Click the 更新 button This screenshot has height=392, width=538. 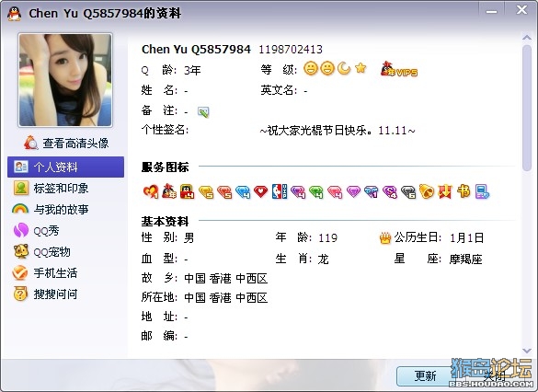pos(425,375)
